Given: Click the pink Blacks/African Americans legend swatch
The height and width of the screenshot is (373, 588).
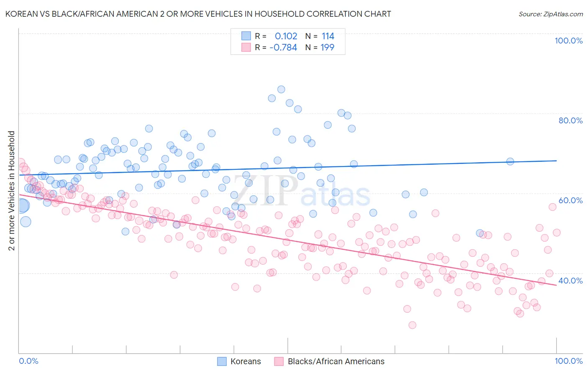Looking at the screenshot, I should click(279, 361).
